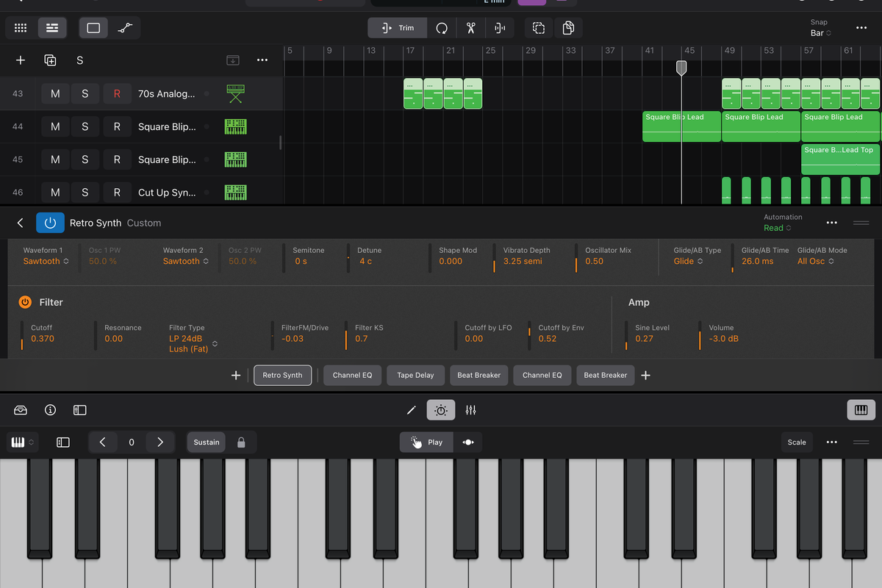Mute the 70s Analog track

click(55, 93)
